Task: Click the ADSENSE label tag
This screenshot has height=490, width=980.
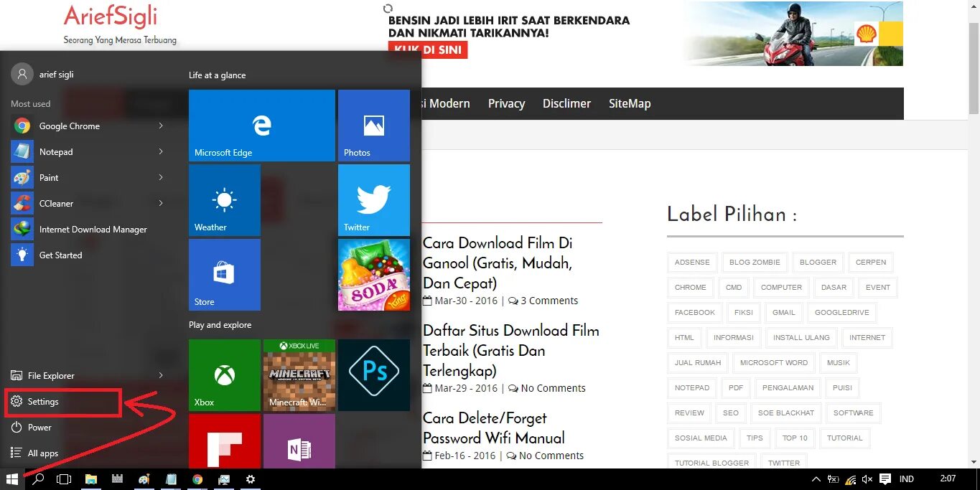Action: pos(692,263)
